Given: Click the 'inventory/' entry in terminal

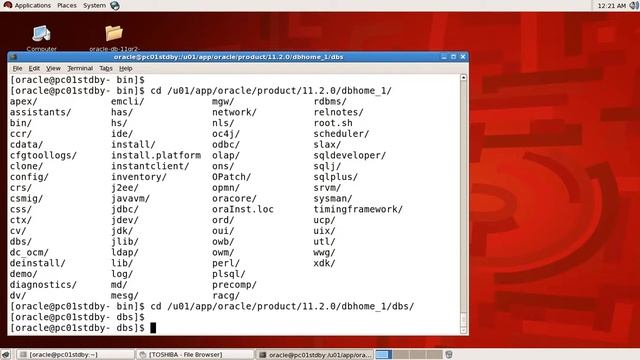Looking at the screenshot, I should (x=139, y=177).
